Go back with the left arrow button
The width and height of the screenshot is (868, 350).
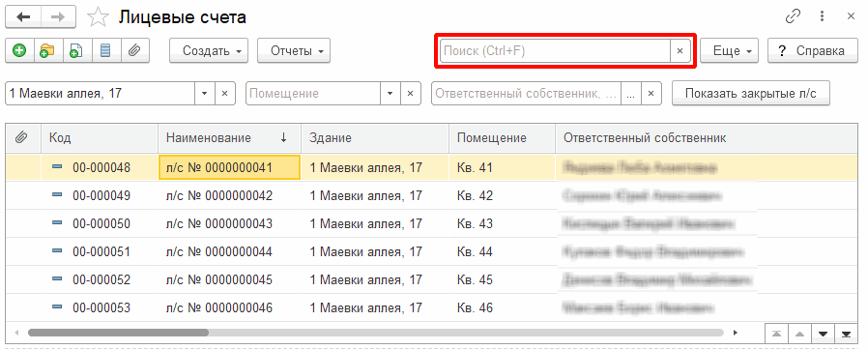tap(24, 17)
